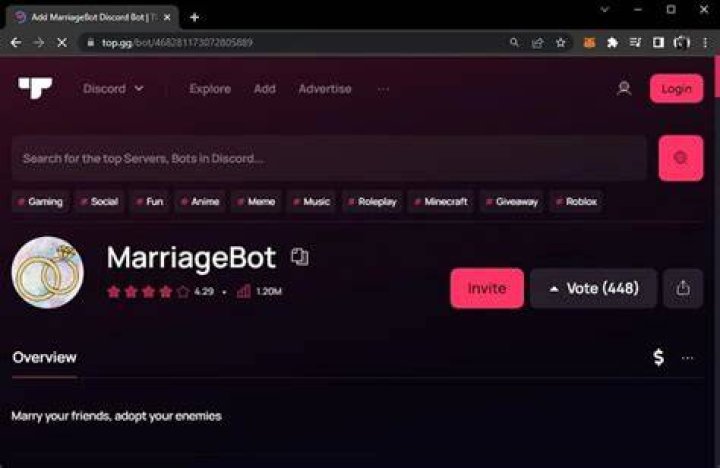Click the star rating 4.29

click(160, 291)
